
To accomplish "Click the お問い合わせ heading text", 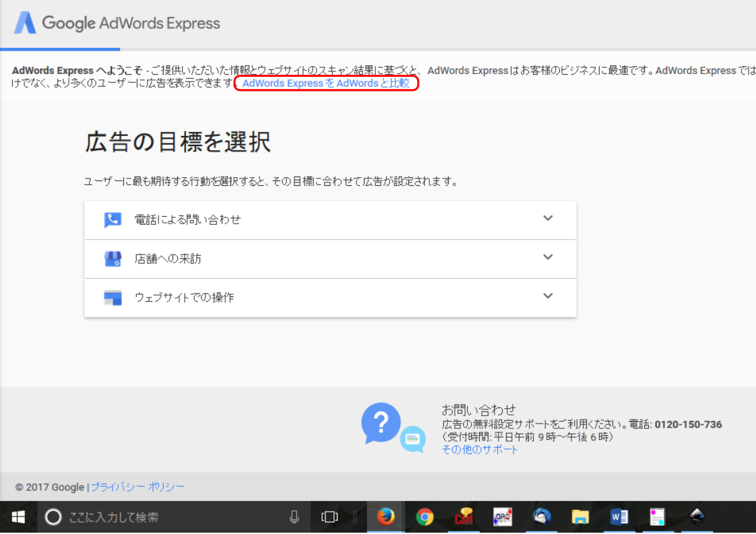I will 479,410.
